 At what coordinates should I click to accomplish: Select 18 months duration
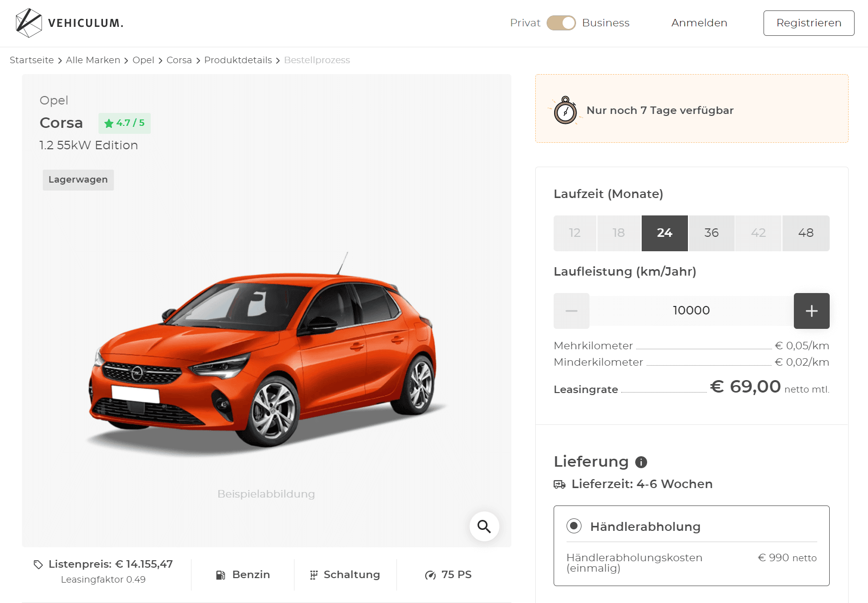click(x=618, y=233)
